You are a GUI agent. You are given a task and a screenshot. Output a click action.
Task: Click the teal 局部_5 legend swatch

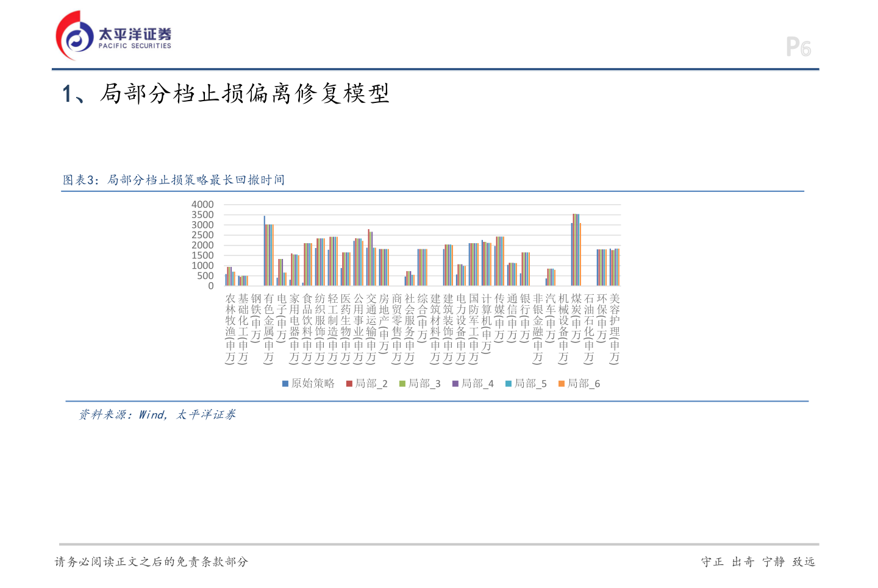click(x=509, y=384)
